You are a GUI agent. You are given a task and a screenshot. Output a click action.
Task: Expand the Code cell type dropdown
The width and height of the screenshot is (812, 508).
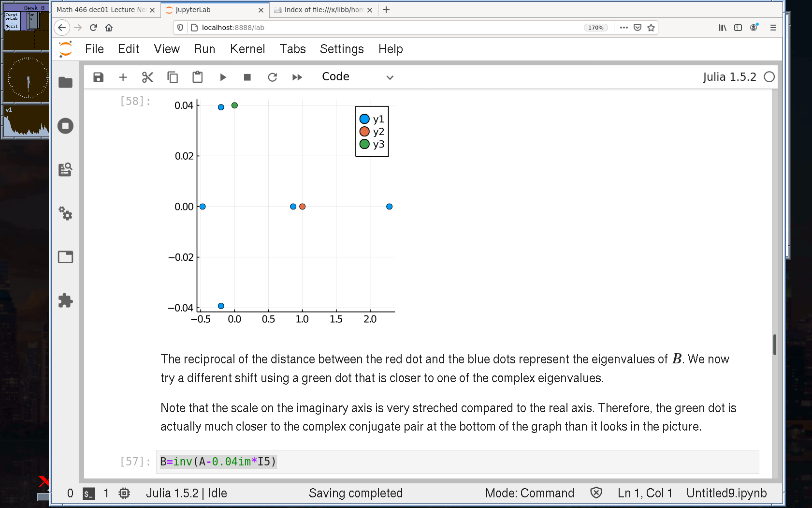(x=358, y=77)
